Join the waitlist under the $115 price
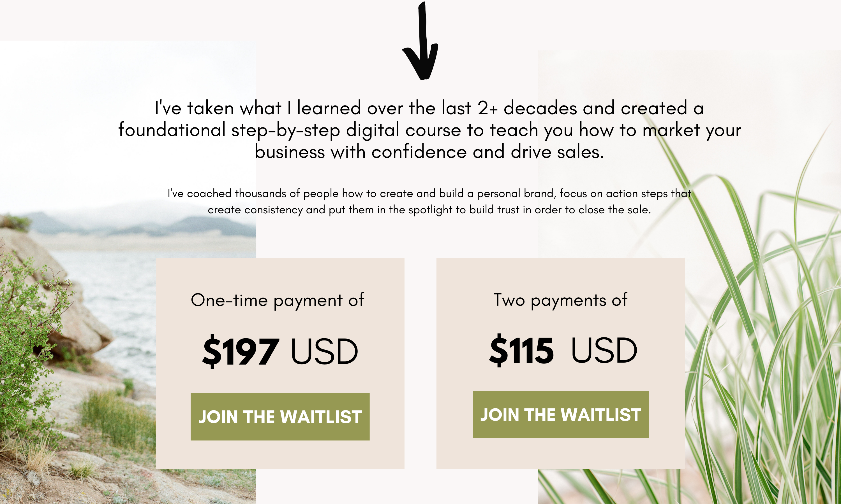The image size is (841, 504). coord(560,415)
